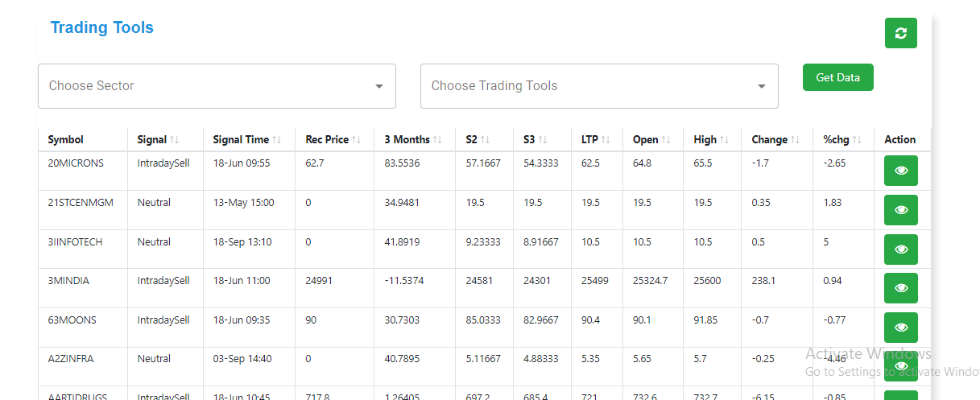The width and height of the screenshot is (980, 400).
Task: Select the 20MICRONS symbol cell
Action: (x=75, y=163)
